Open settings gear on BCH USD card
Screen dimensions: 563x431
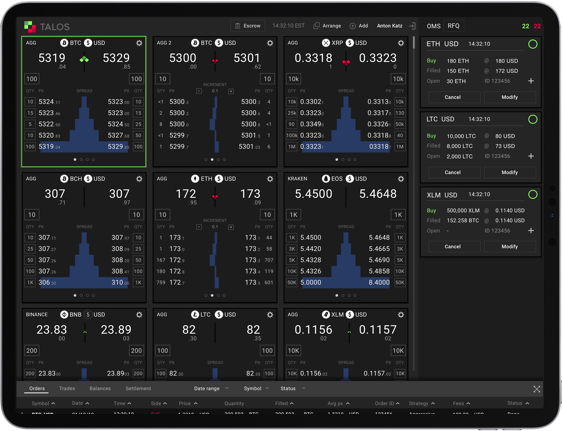click(x=139, y=179)
